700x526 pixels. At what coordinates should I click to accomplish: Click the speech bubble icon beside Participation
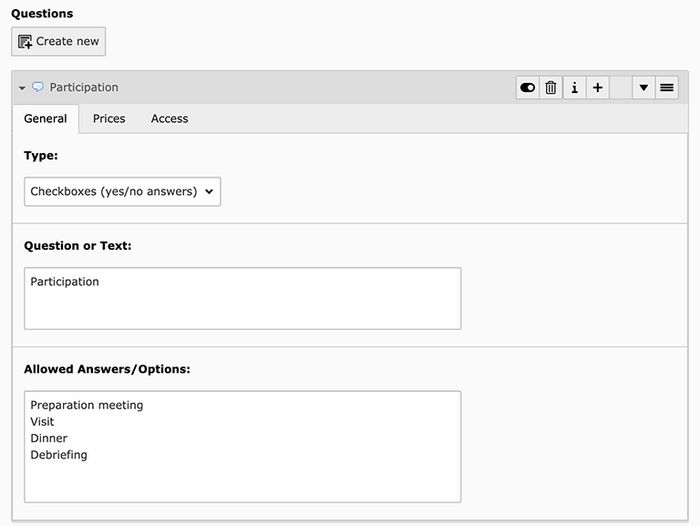tap(38, 88)
